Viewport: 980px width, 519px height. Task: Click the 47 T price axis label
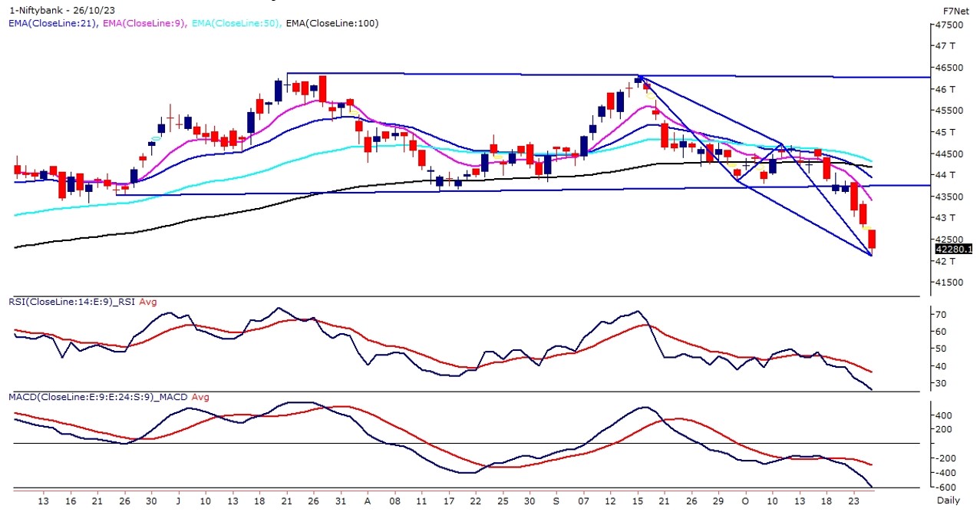(x=945, y=46)
